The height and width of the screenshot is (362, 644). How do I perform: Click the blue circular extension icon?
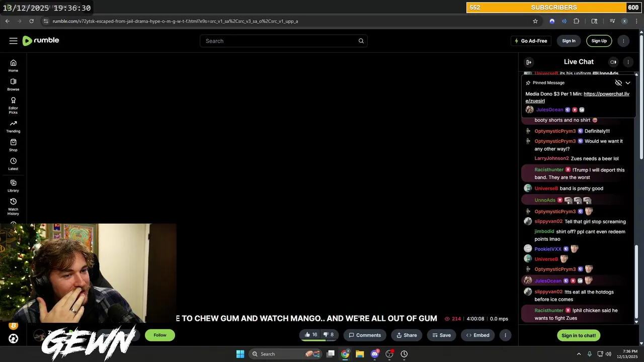[552, 21]
